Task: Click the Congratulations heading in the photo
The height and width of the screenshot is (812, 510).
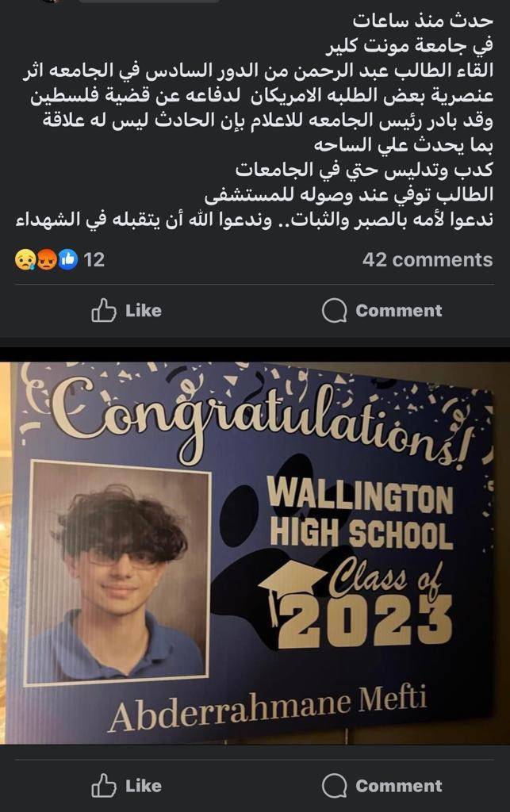Action: (262, 417)
